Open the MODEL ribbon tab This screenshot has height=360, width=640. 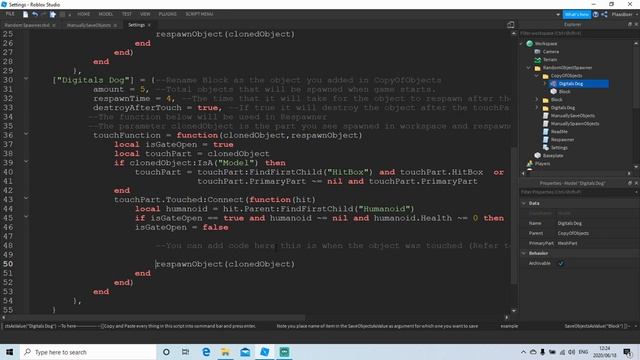click(106, 14)
